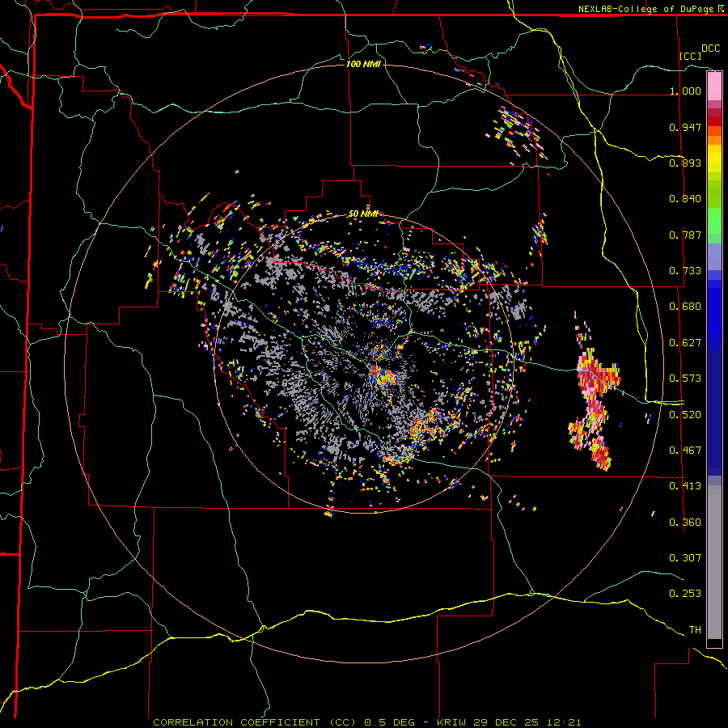Click the KRIW 29 DEC 25 12:21 timestamp
Image resolution: width=728 pixels, height=728 pixels.
(x=509, y=722)
